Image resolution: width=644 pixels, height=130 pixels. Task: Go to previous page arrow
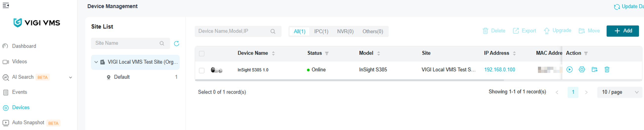coord(557,92)
